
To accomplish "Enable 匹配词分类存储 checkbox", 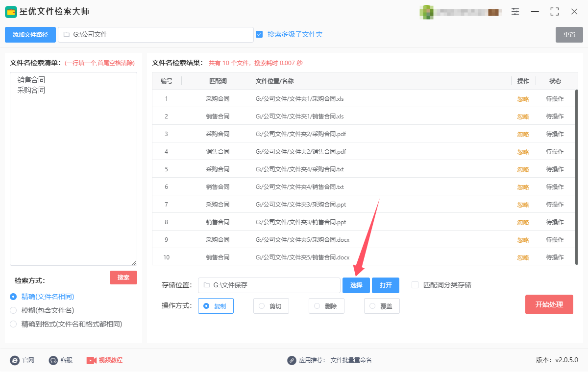I will (x=415, y=285).
